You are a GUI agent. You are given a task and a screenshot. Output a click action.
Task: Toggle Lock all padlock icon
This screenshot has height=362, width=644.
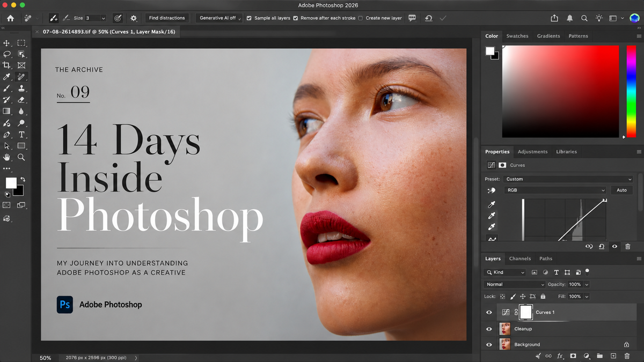point(543,297)
